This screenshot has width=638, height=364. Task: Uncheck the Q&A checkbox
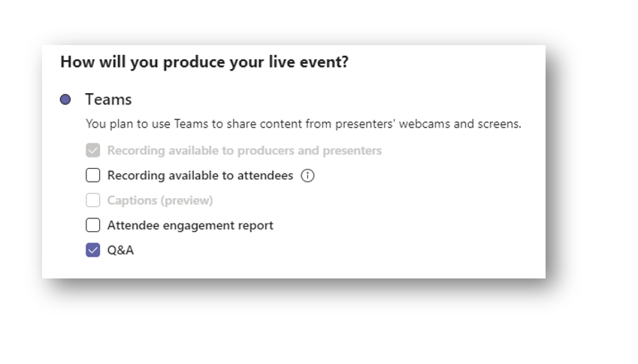click(x=92, y=250)
